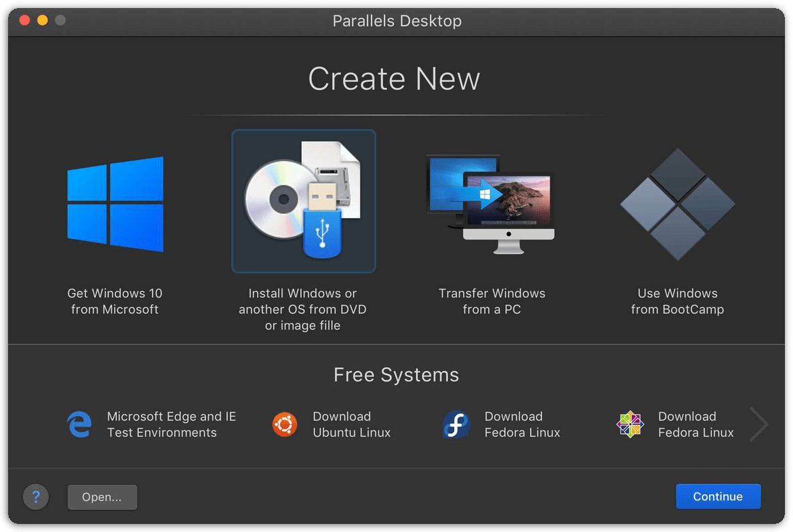Click the Open... button

point(102,497)
